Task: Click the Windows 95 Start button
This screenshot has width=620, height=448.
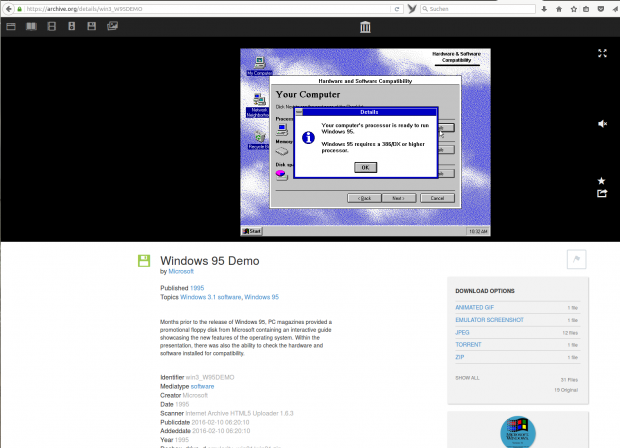Action: (252, 231)
